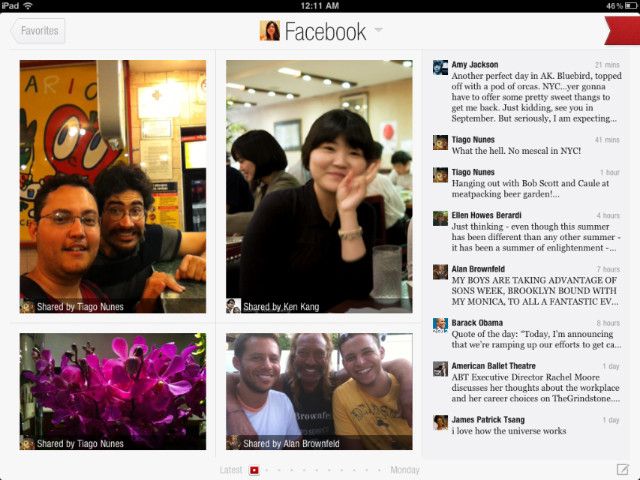Tap the Wi-Fi icon in status bar
Image resolution: width=640 pixels, height=480 pixels.
28,6
